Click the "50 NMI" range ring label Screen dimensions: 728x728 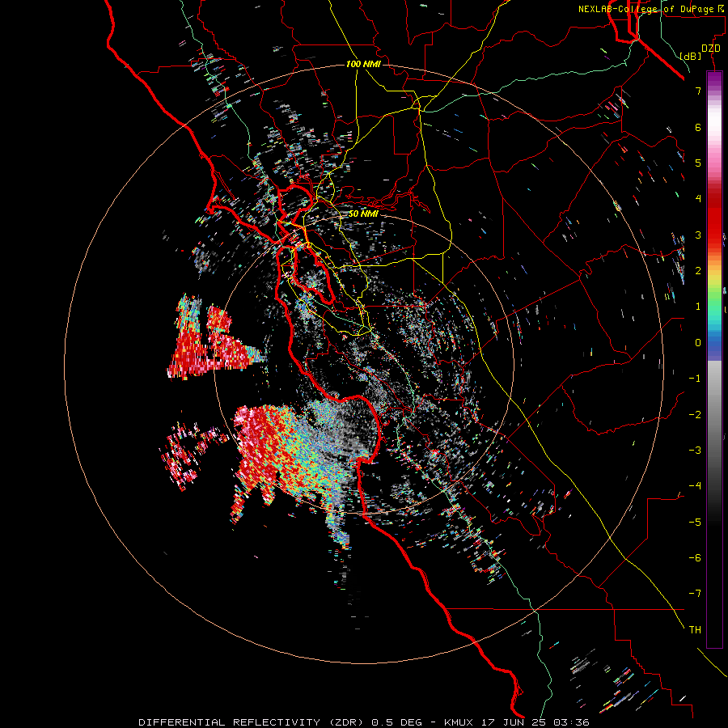(x=363, y=214)
